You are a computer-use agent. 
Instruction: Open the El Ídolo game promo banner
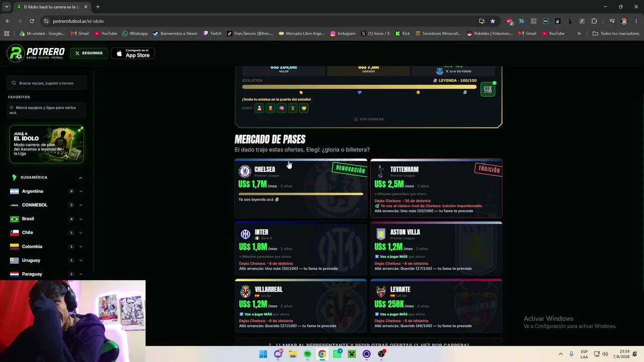click(x=46, y=144)
